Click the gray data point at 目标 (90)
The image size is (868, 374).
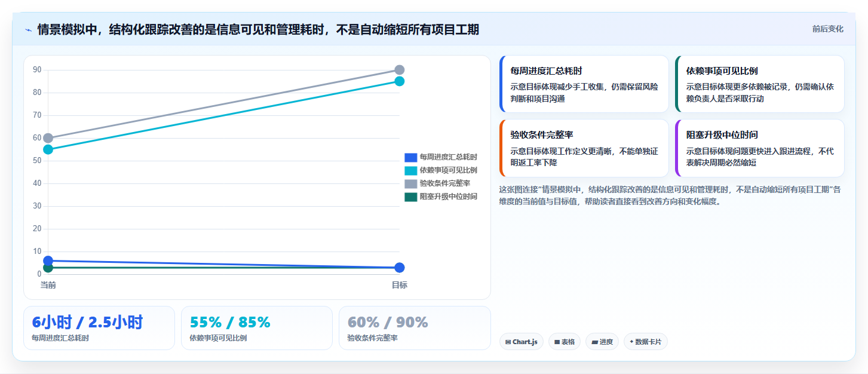click(x=400, y=70)
